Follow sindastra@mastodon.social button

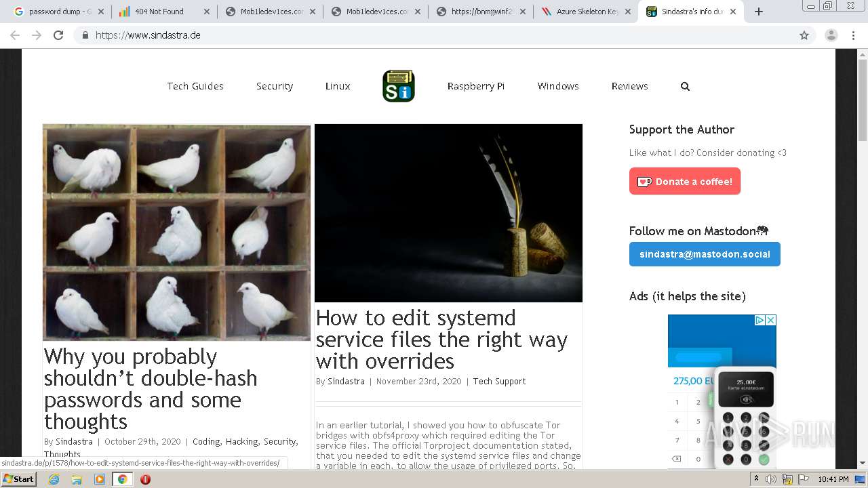tap(705, 254)
